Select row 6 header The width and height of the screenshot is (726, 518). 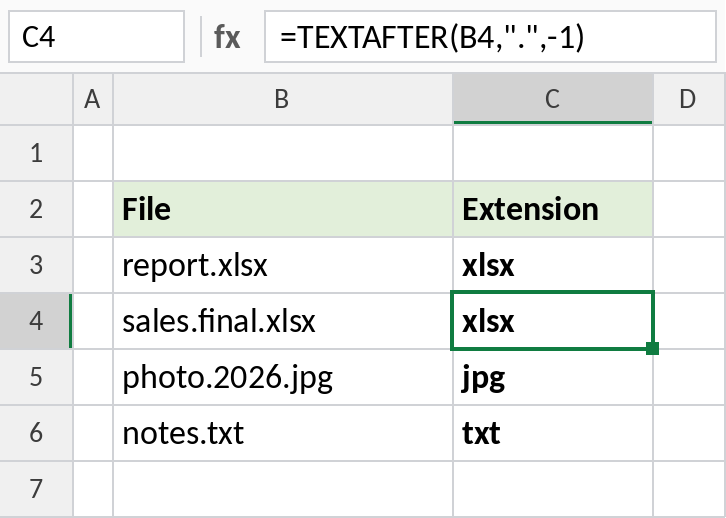[36, 433]
